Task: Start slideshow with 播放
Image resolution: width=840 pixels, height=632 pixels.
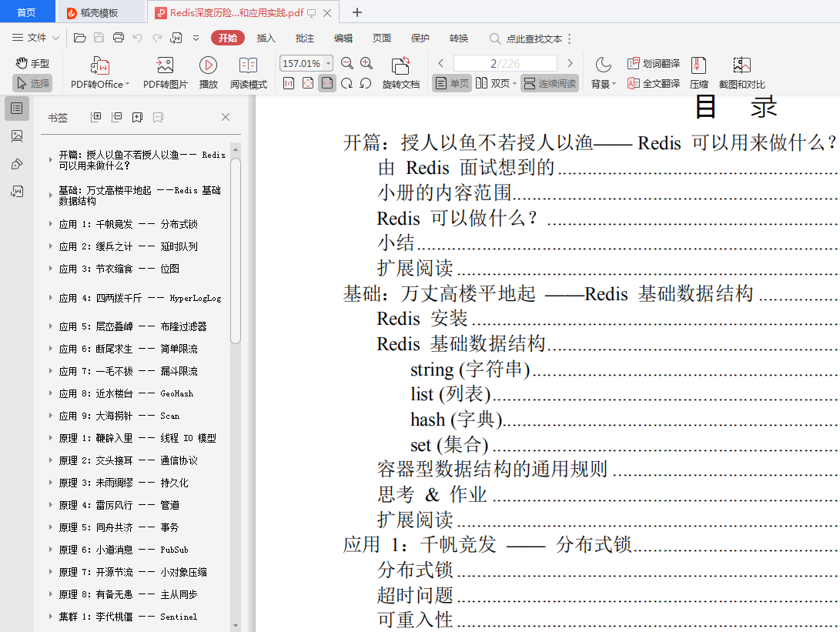Action: pos(209,72)
